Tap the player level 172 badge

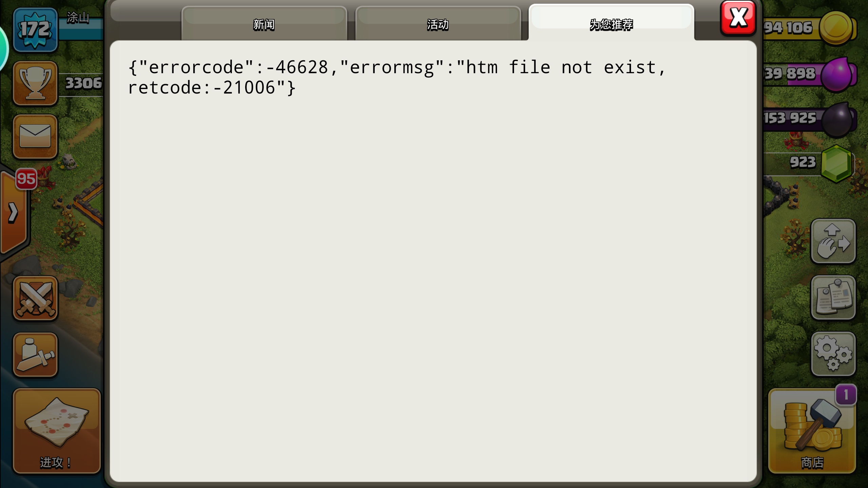click(x=35, y=29)
